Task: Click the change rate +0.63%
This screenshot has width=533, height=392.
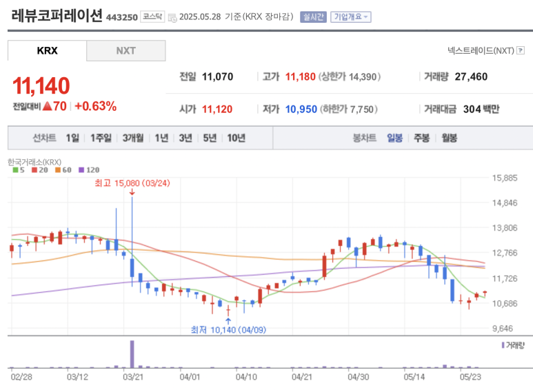Action: pyautogui.click(x=96, y=106)
